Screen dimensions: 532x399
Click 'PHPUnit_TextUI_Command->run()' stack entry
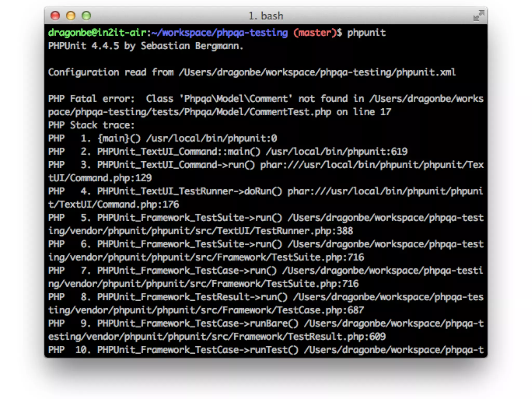176,165
